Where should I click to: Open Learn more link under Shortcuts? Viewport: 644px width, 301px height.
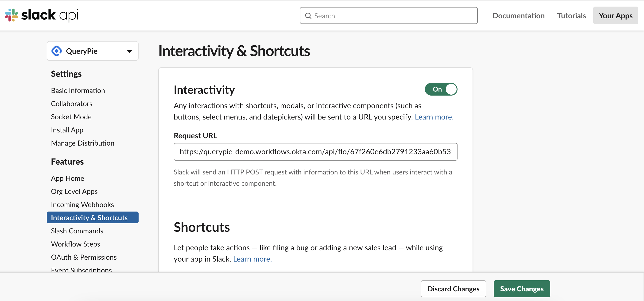252,259
